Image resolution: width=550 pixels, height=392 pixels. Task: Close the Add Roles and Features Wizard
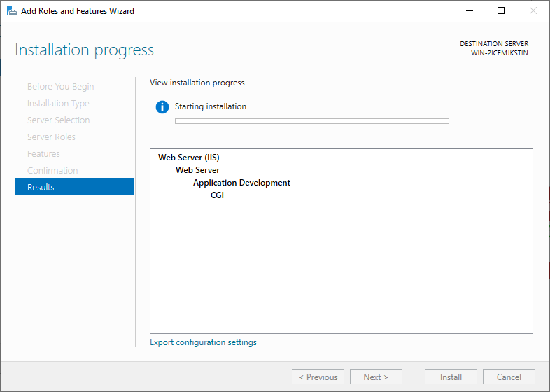(x=533, y=11)
